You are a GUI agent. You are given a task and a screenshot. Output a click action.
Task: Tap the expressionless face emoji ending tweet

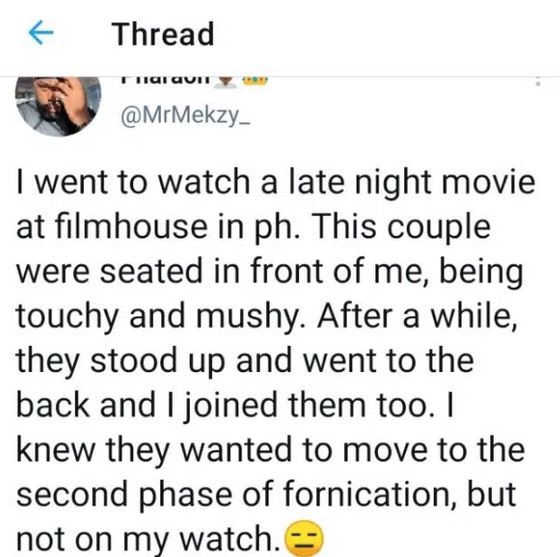[x=304, y=538]
